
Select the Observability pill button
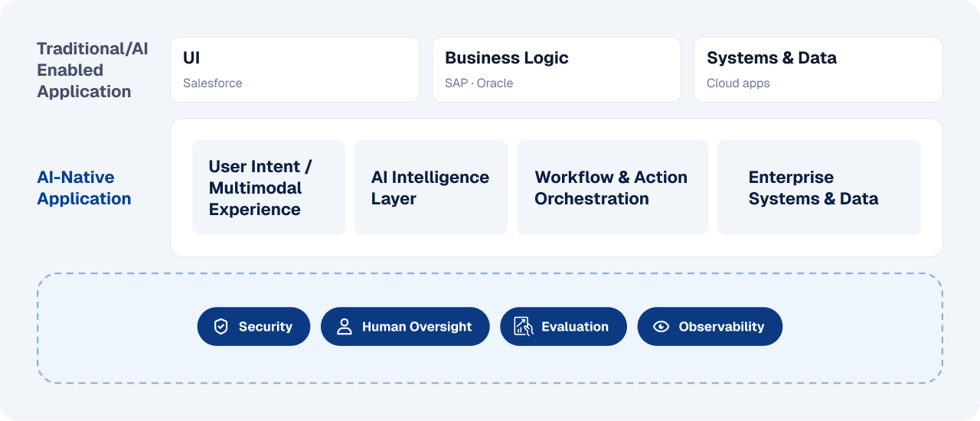click(710, 327)
